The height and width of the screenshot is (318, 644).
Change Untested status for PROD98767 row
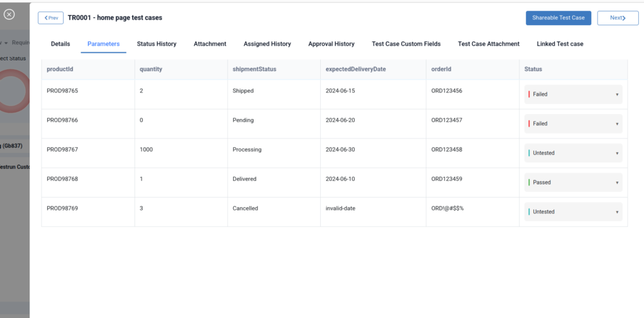click(x=574, y=153)
